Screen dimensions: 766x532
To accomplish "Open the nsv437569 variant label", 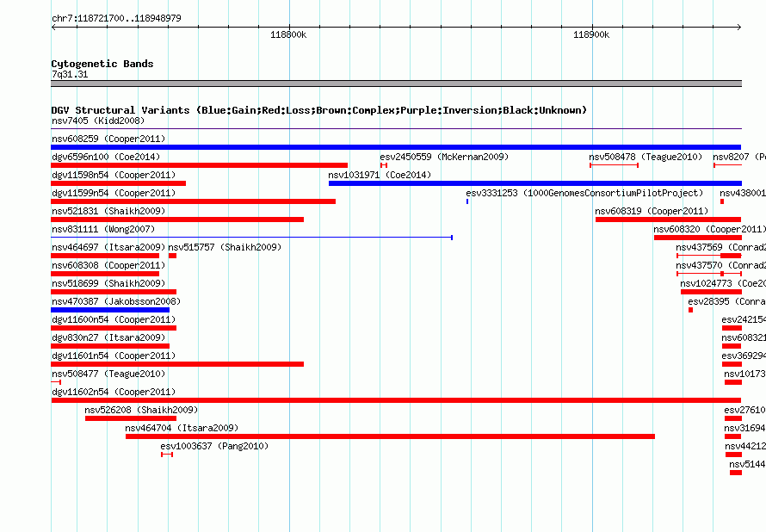I will 721,247.
